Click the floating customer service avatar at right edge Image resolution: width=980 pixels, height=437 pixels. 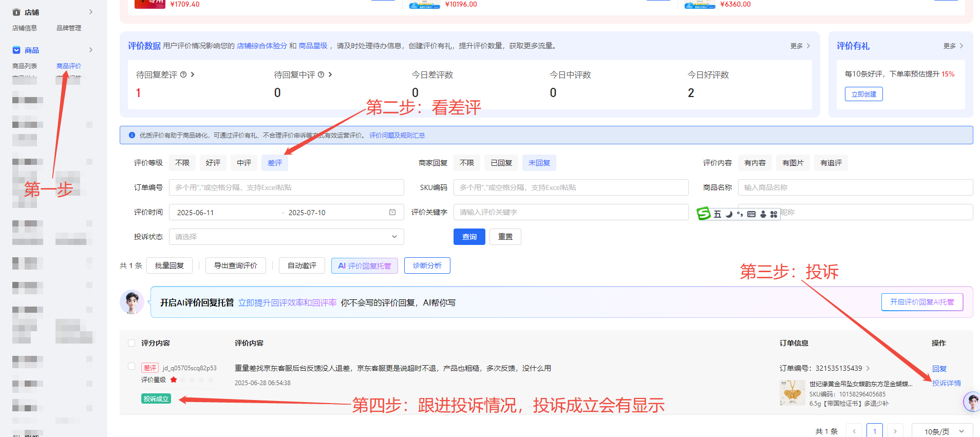pyautogui.click(x=972, y=401)
